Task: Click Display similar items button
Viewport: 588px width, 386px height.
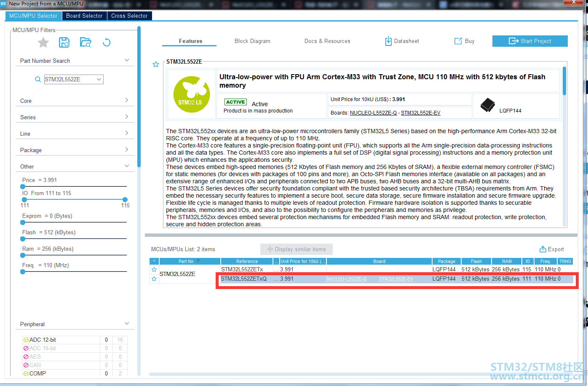Action: [296, 249]
